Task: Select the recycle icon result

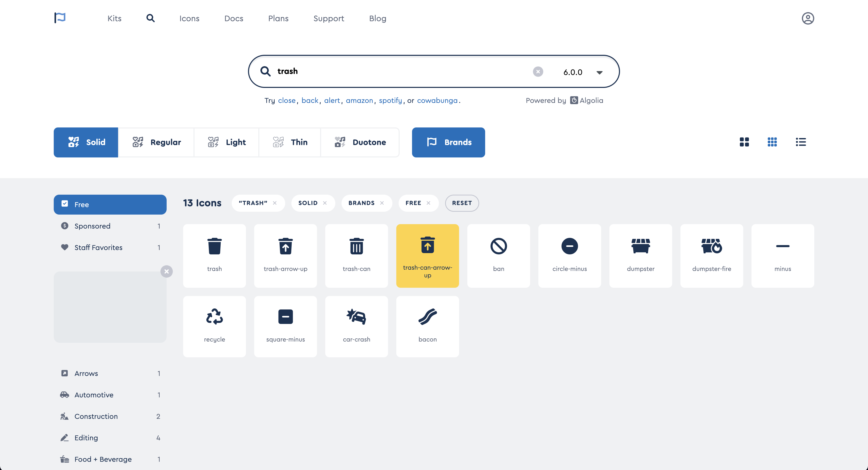Action: click(214, 325)
